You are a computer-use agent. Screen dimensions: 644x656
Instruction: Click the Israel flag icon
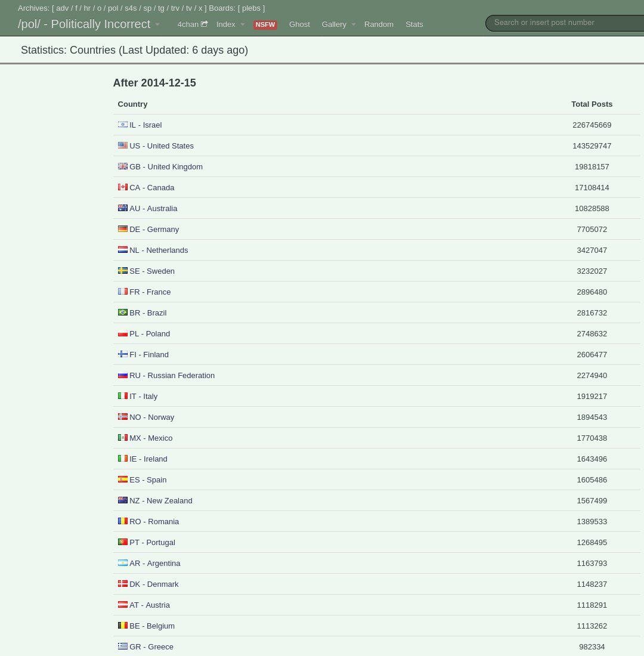click(123, 125)
